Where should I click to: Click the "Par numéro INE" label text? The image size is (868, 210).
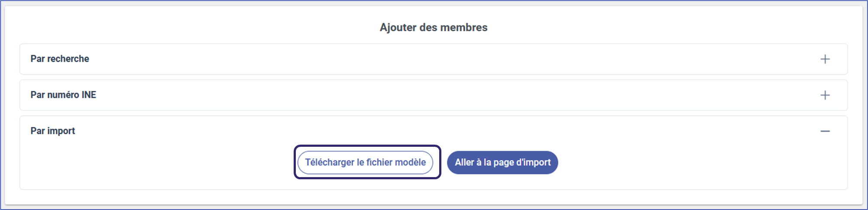coord(63,95)
